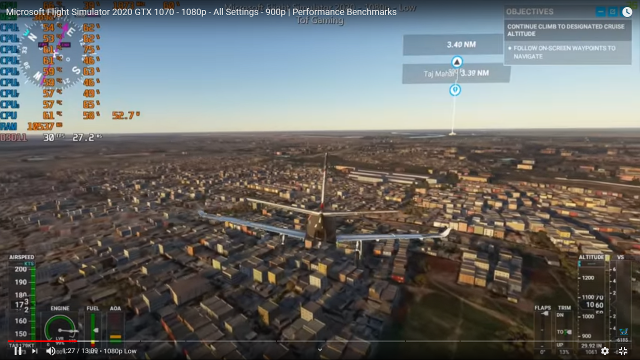Click the Trim TO indicator
This screenshot has width=640, height=360.
click(564, 332)
